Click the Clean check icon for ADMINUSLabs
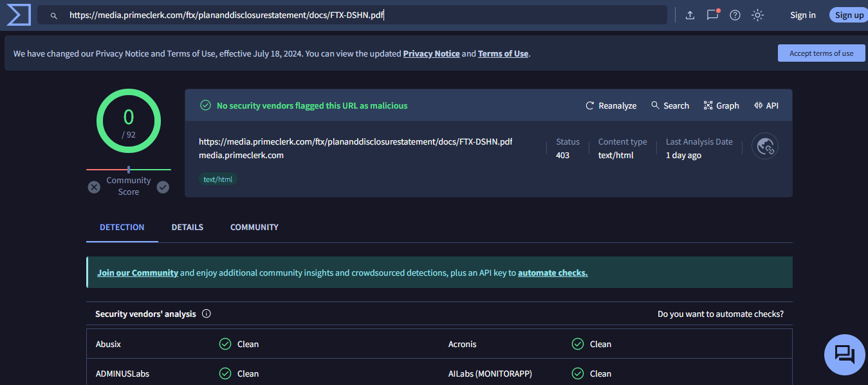This screenshot has height=385, width=868. 225,373
